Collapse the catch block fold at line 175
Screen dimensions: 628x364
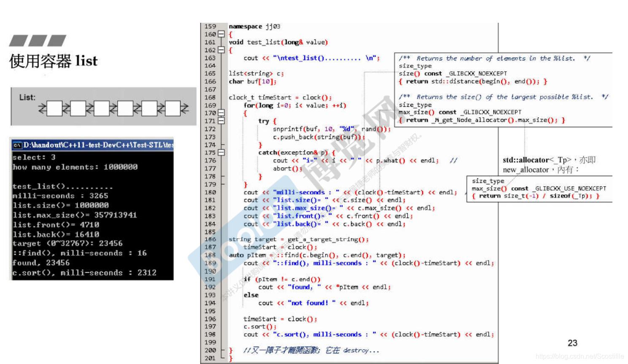pos(221,153)
